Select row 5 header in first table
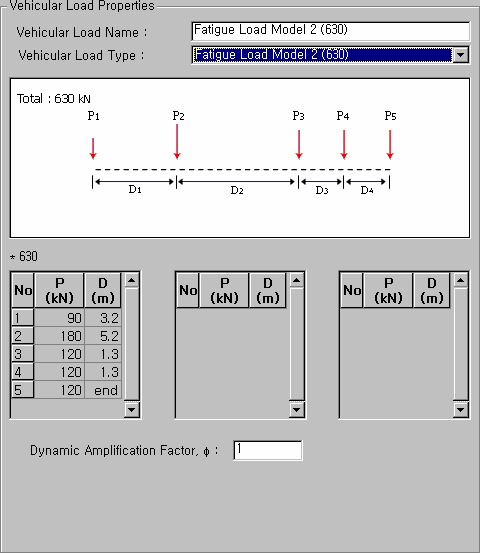The image size is (480, 553). coord(23,390)
